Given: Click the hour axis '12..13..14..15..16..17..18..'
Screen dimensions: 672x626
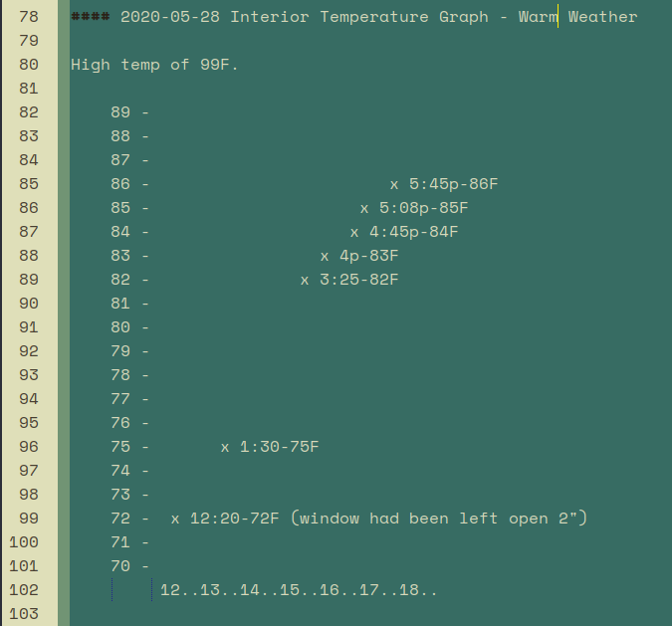Looking at the screenshot, I should (299, 590).
